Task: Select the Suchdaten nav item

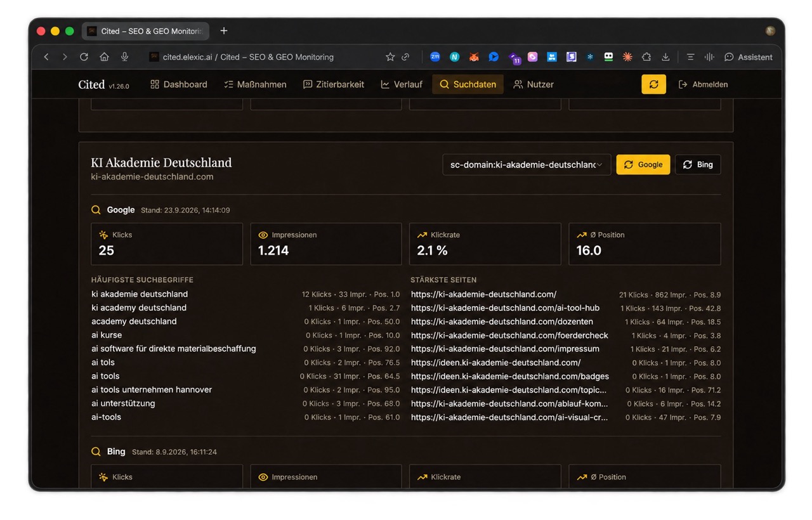Action: pos(468,84)
